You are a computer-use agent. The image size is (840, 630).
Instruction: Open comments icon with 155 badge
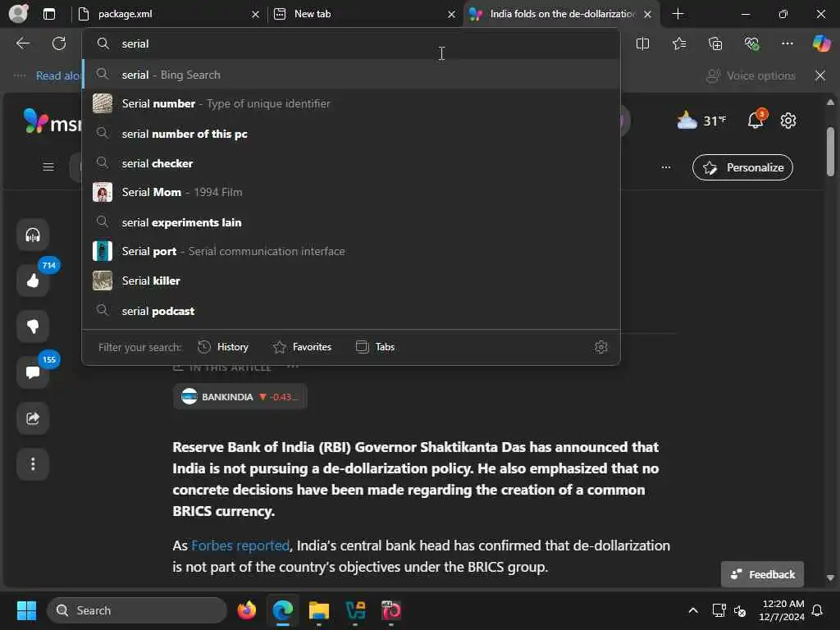(x=33, y=372)
